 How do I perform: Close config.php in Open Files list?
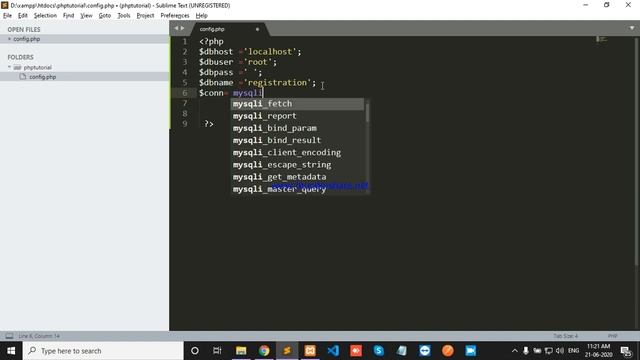(9, 39)
